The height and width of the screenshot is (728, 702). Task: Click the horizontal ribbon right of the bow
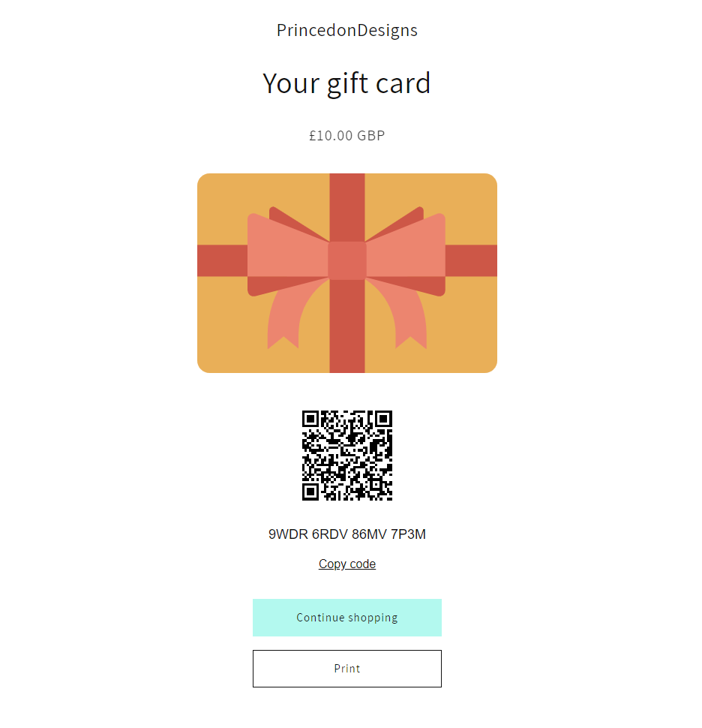point(472,261)
